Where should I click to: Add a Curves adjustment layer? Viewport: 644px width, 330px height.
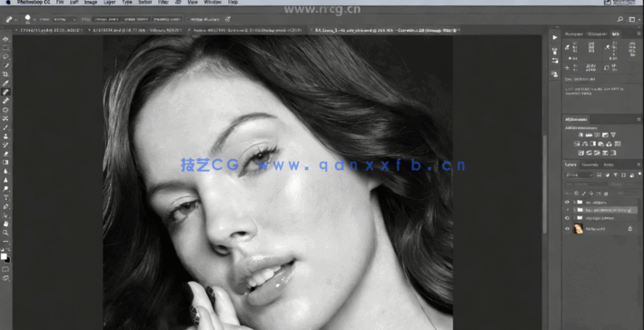[x=597, y=135]
